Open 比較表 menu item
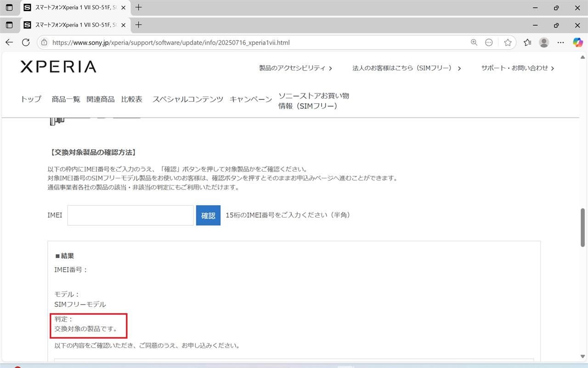Viewport: 588px width, 368px height. pos(132,99)
